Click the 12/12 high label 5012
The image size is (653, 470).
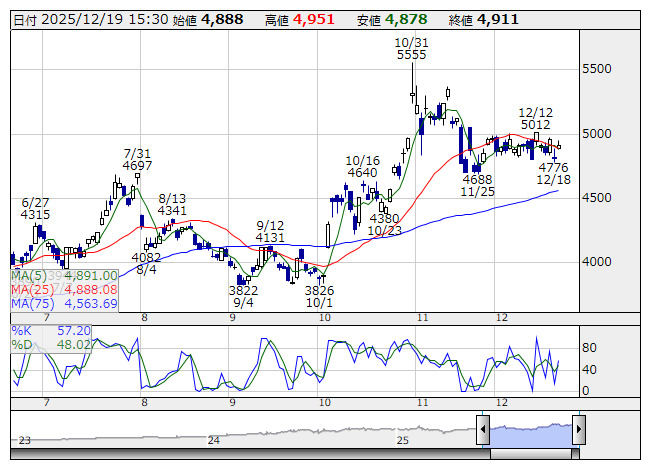click(x=535, y=125)
